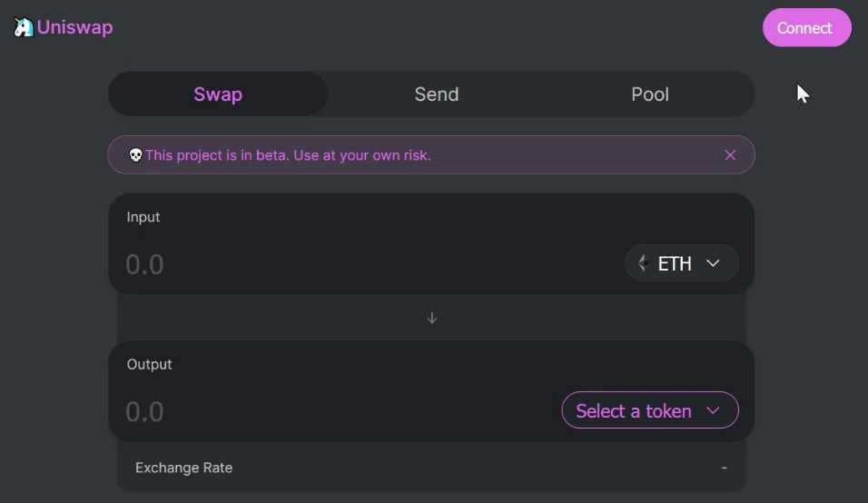868x503 pixels.
Task: Click the down arrow between Input and Output
Action: [x=432, y=318]
